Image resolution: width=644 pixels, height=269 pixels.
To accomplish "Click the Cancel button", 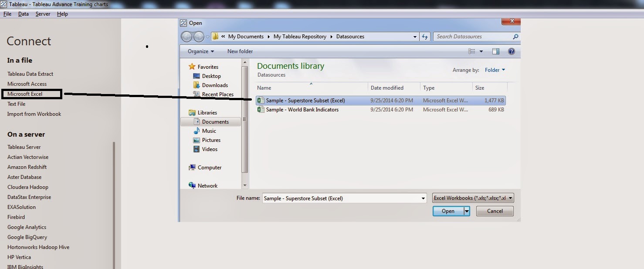I will [x=495, y=211].
